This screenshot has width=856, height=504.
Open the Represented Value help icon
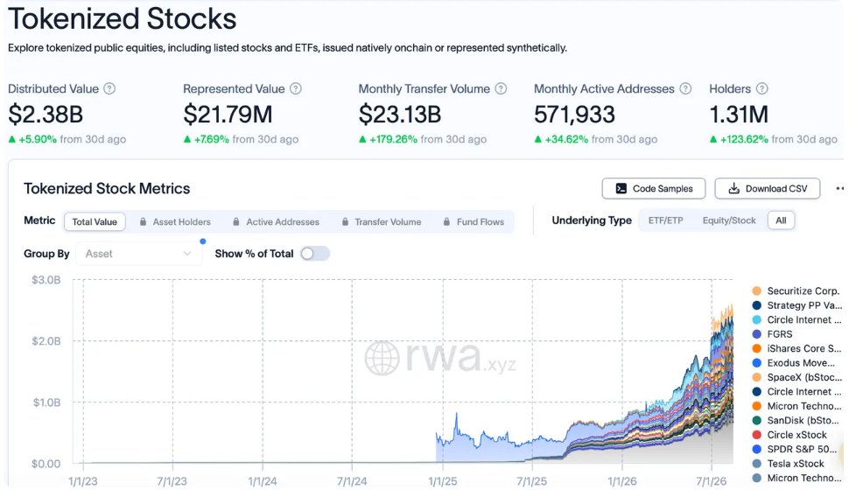[x=295, y=88]
